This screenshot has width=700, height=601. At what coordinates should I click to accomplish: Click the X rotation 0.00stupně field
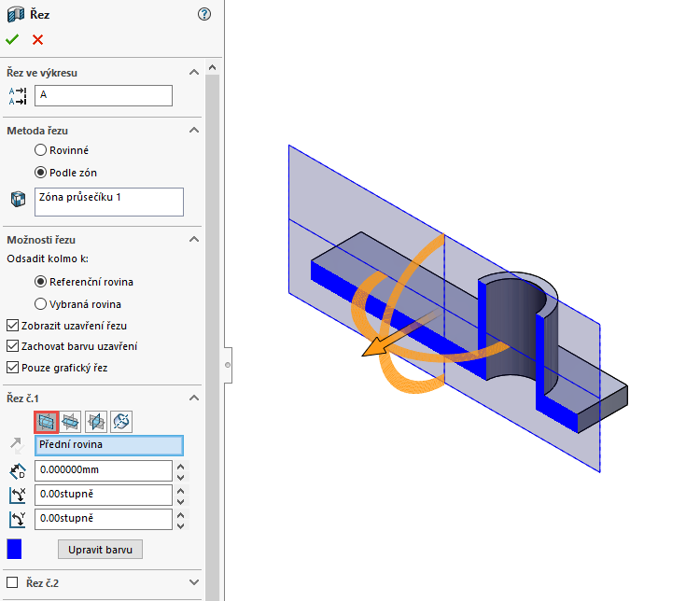(x=104, y=495)
